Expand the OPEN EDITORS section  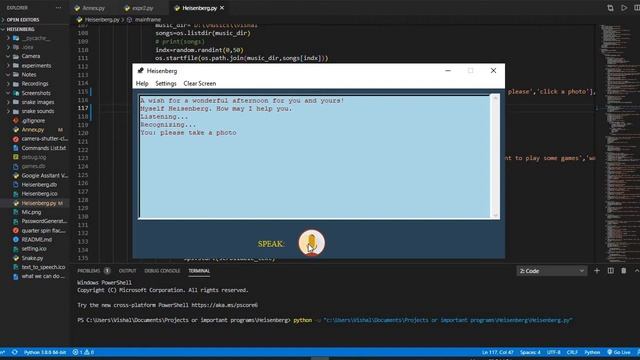pos(23,20)
